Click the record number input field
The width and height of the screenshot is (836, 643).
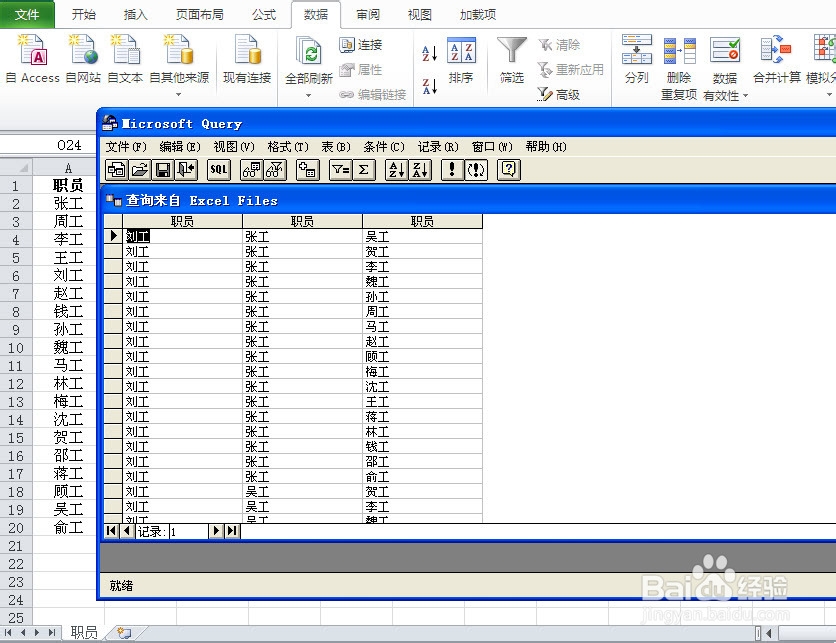pos(189,531)
